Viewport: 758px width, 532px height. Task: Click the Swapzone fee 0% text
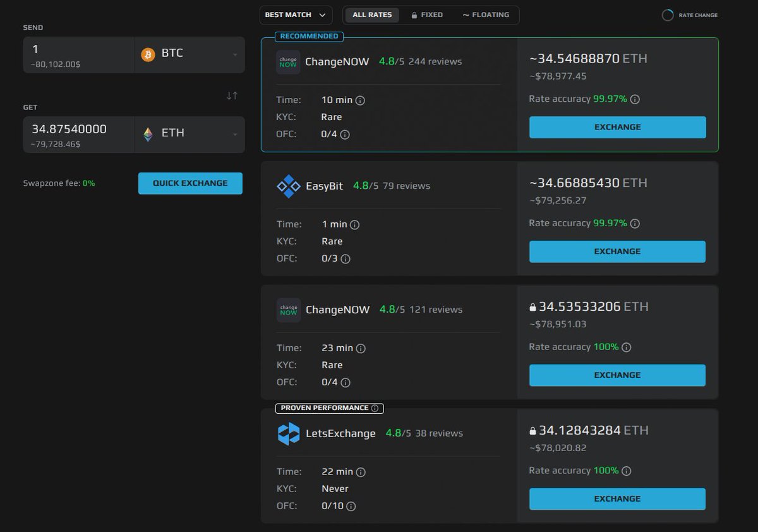59,183
